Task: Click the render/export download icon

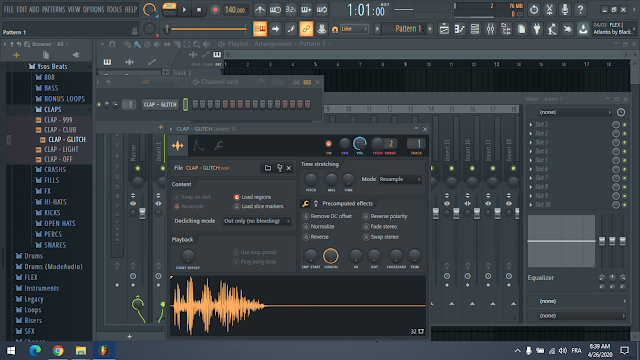Action: pyautogui.click(x=583, y=29)
